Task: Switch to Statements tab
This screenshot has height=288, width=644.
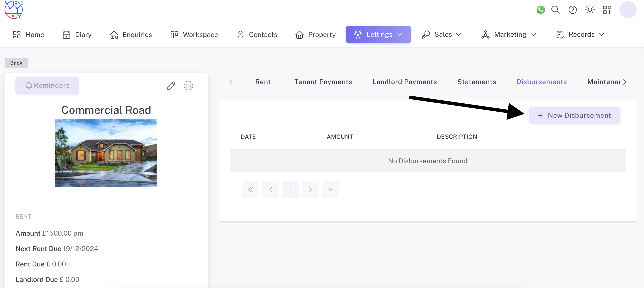Action: (x=476, y=82)
